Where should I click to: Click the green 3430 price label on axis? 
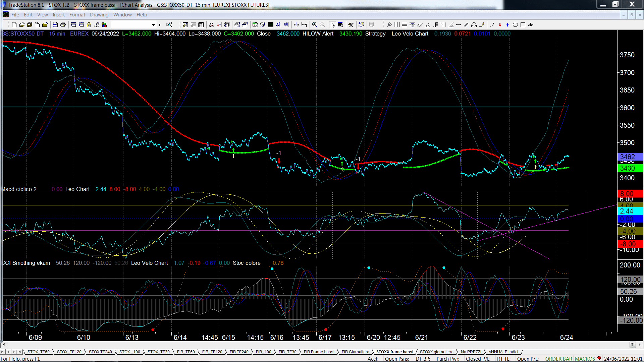630,168
